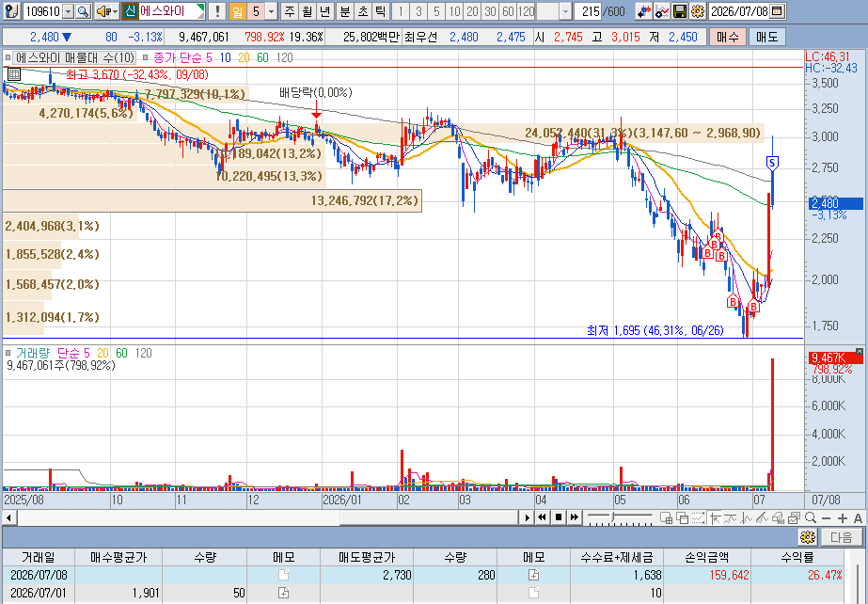
Task: Switch to 주 weekly chart
Action: point(290,10)
